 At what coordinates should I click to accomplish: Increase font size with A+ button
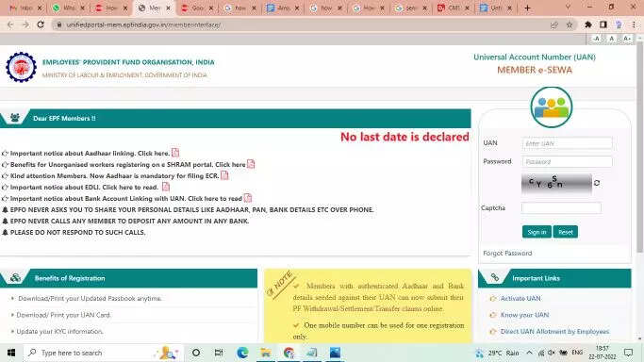(x=627, y=38)
